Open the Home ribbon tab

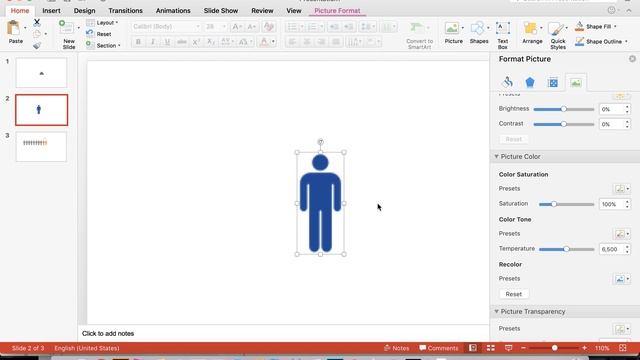point(20,11)
